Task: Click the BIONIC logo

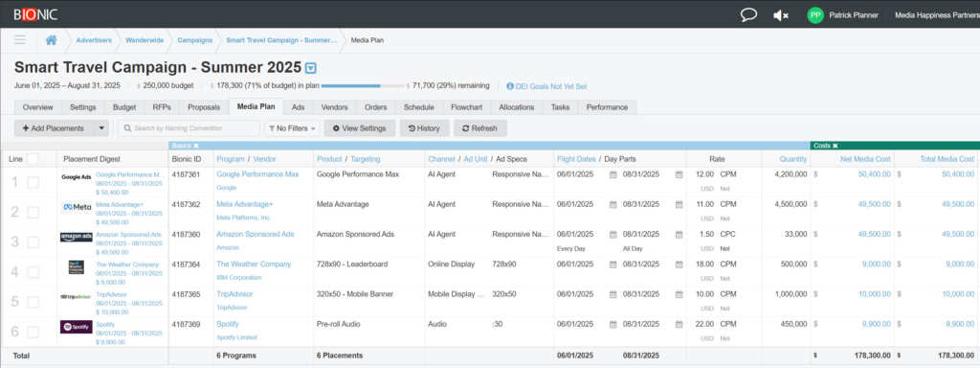Action: pos(35,14)
